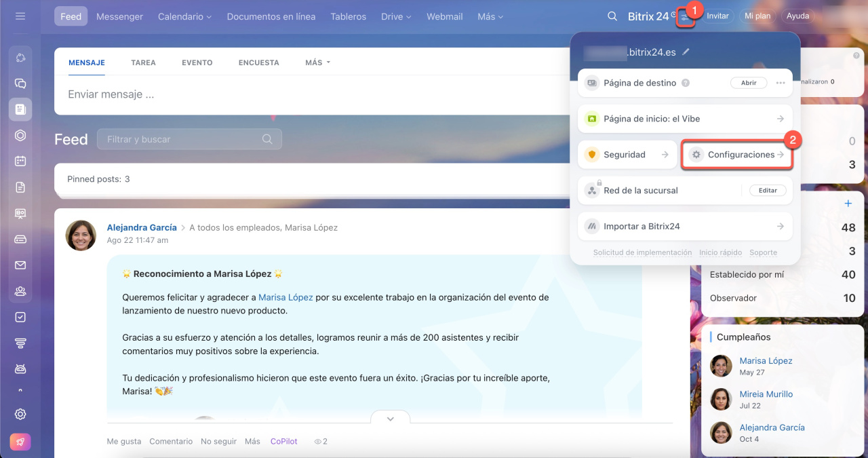Open the calendar icon in left sidebar
The width and height of the screenshot is (868, 458).
(x=20, y=161)
